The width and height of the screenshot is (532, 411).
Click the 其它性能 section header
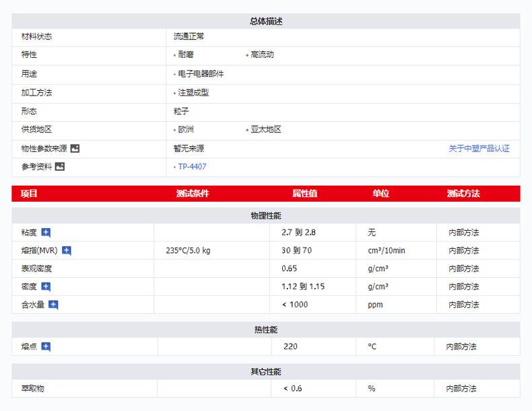(x=266, y=372)
